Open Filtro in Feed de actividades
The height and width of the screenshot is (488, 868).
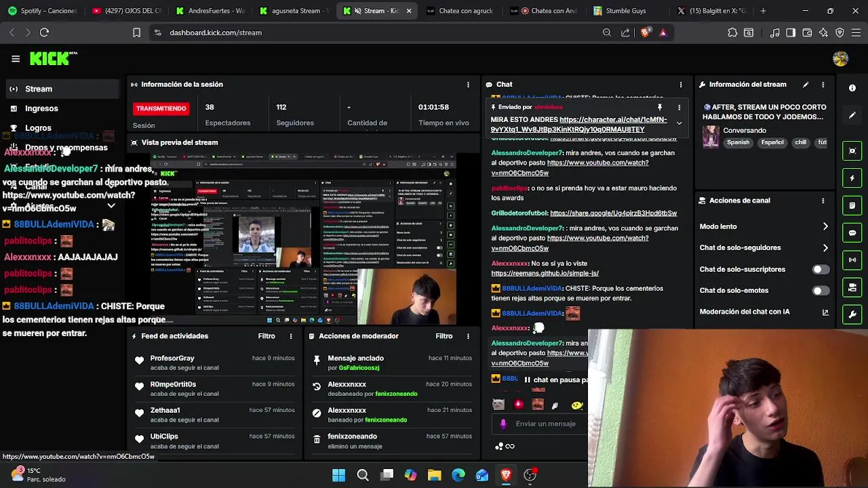(267, 336)
